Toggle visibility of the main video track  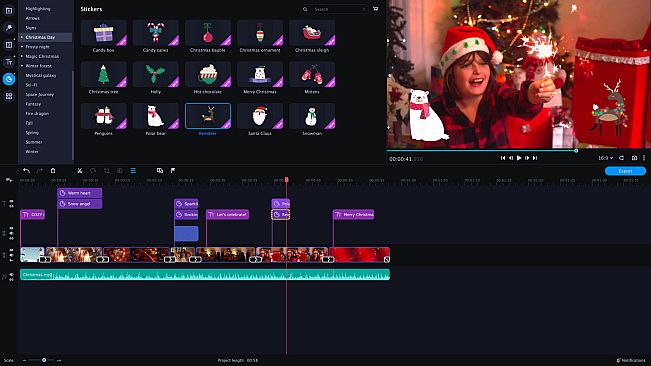11,250
